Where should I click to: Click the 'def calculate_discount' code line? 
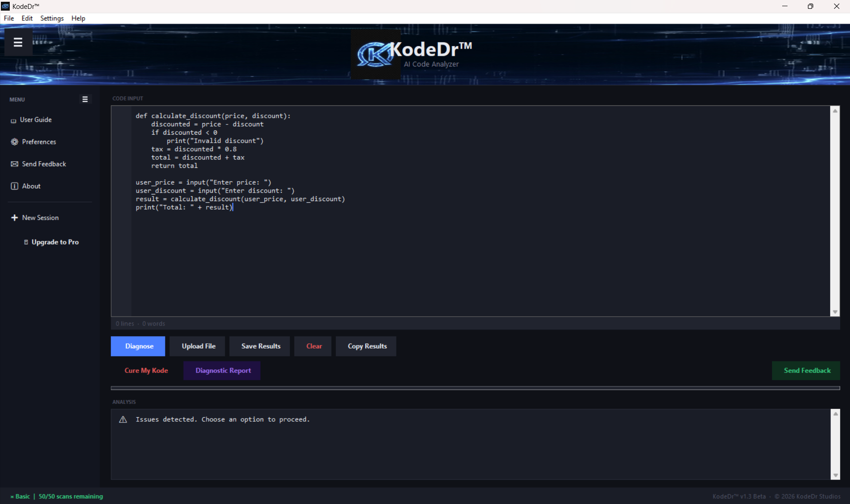[213, 116]
